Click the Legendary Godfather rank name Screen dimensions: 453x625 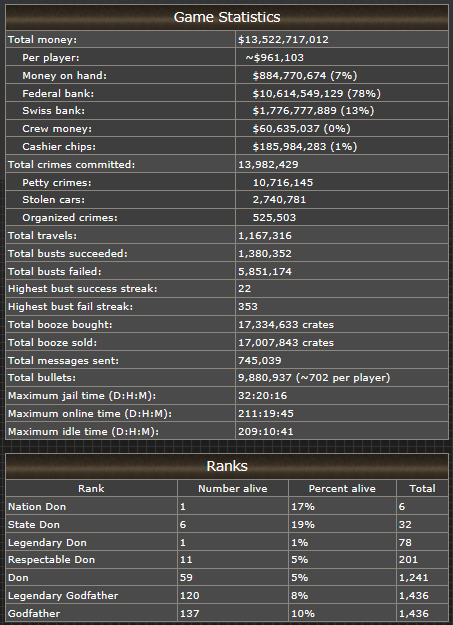[63, 596]
